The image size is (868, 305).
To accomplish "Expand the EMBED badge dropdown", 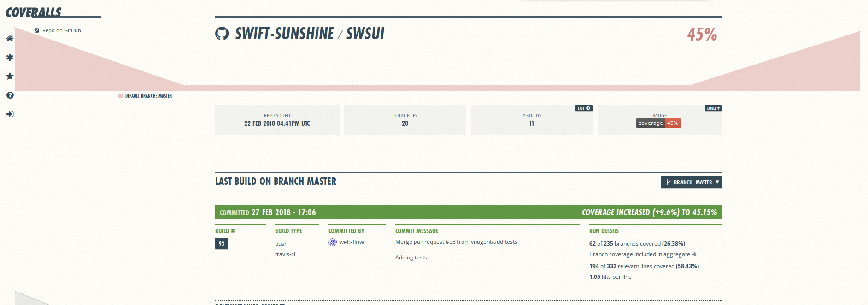I will point(713,108).
